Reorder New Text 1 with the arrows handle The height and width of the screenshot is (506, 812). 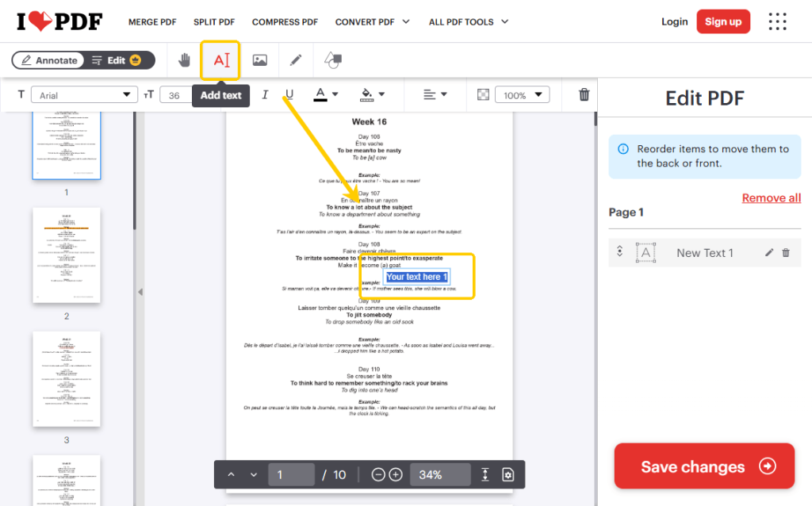pyautogui.click(x=620, y=251)
